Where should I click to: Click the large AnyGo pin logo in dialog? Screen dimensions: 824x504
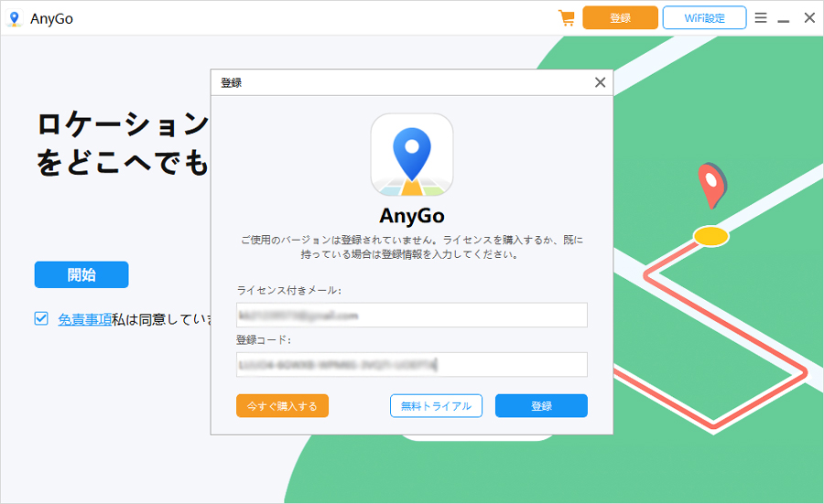(411, 155)
